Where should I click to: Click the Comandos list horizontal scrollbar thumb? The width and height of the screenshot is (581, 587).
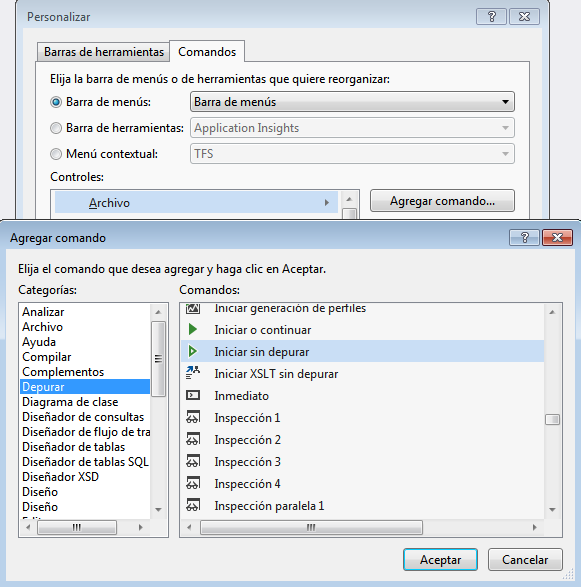tap(311, 527)
